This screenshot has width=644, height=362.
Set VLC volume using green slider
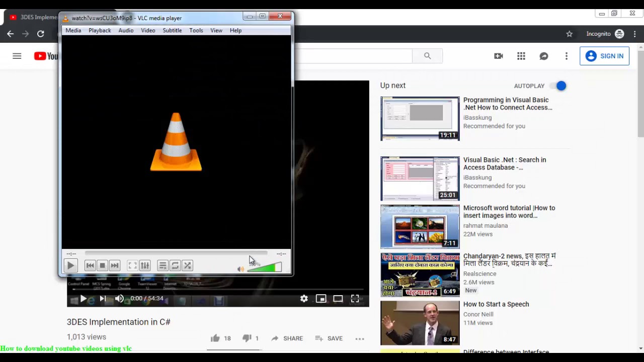click(265, 267)
